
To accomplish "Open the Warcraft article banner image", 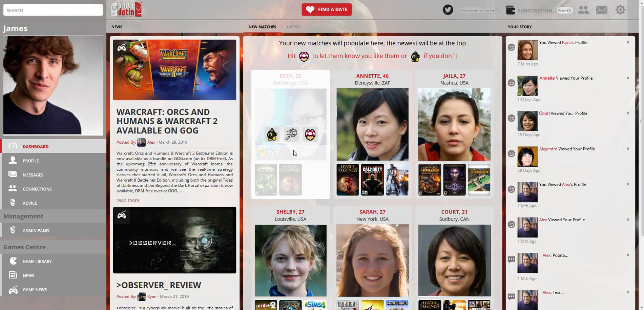I will (x=174, y=70).
